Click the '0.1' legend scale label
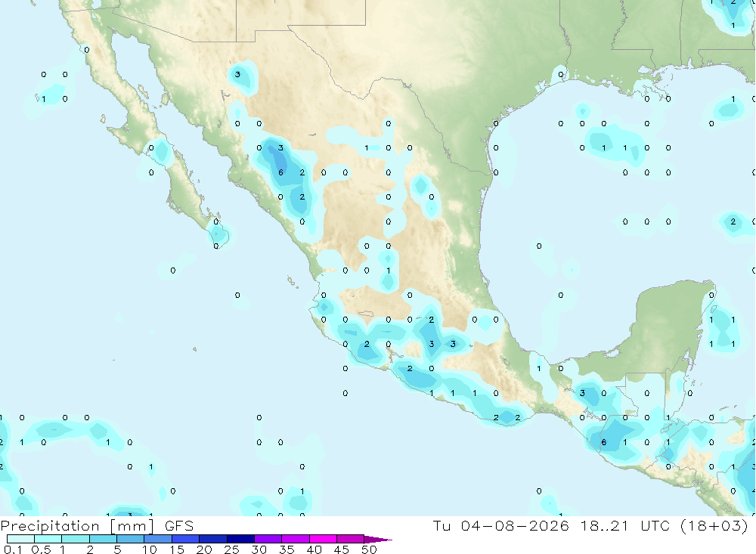Image resolution: width=756 pixels, height=554 pixels. click(x=13, y=549)
